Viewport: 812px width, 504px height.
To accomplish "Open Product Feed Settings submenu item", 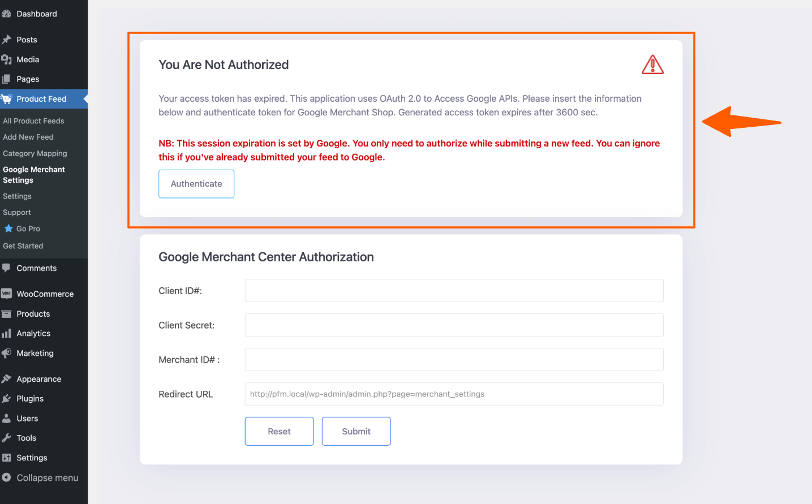I will tap(17, 196).
